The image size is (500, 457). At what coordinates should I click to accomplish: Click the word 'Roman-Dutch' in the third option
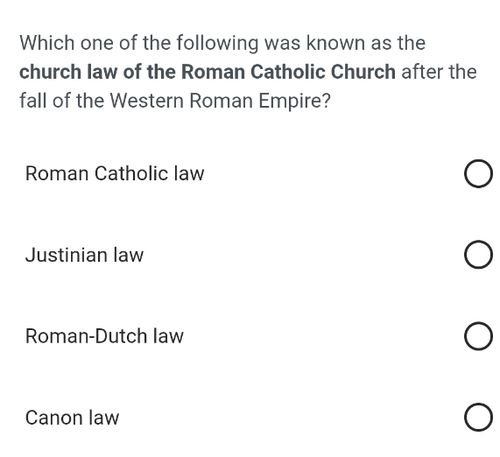(x=86, y=336)
